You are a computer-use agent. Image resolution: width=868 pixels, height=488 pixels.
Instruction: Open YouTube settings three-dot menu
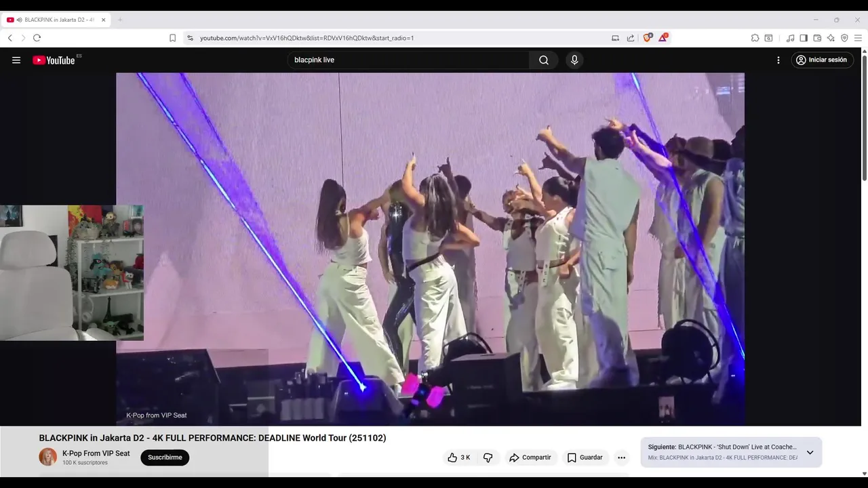tap(778, 60)
